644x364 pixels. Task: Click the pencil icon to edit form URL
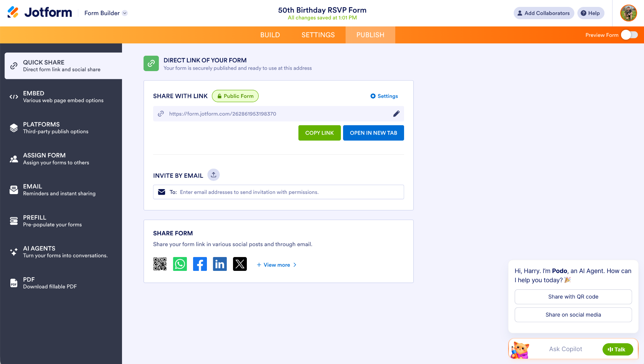396,114
